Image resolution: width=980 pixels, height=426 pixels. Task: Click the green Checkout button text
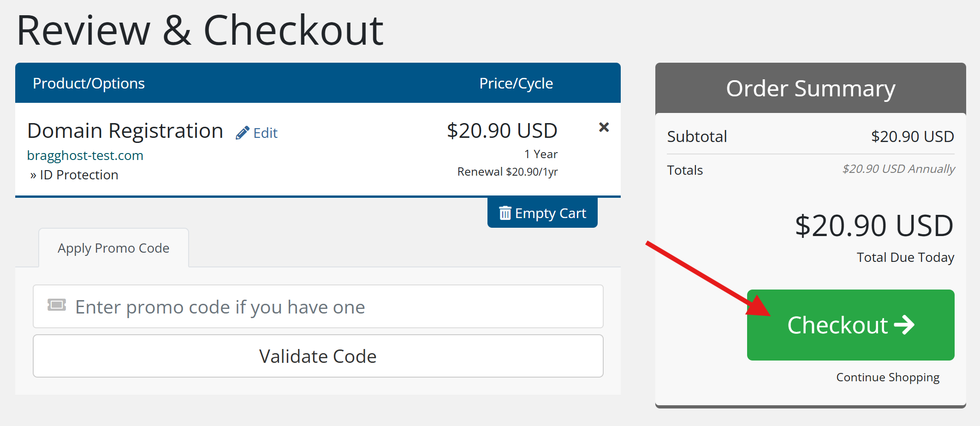click(837, 325)
